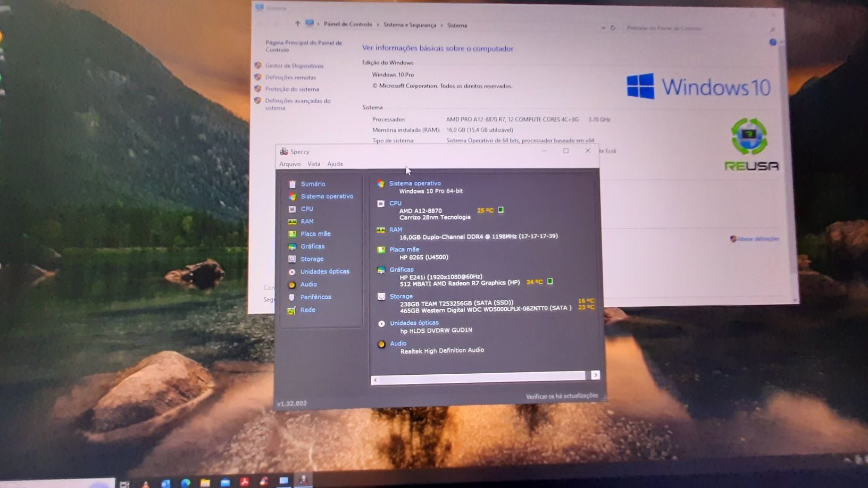Open Definições avançadas do sistema link

coord(297,104)
